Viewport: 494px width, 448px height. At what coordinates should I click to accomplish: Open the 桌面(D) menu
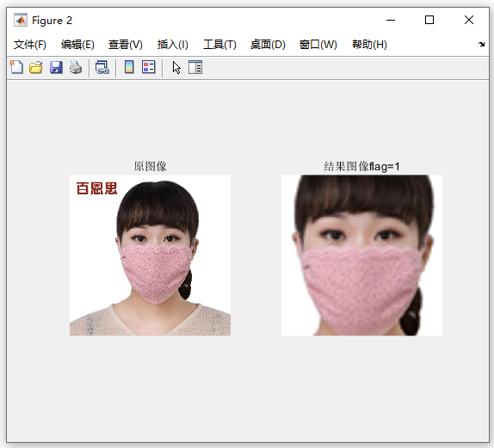coord(268,45)
